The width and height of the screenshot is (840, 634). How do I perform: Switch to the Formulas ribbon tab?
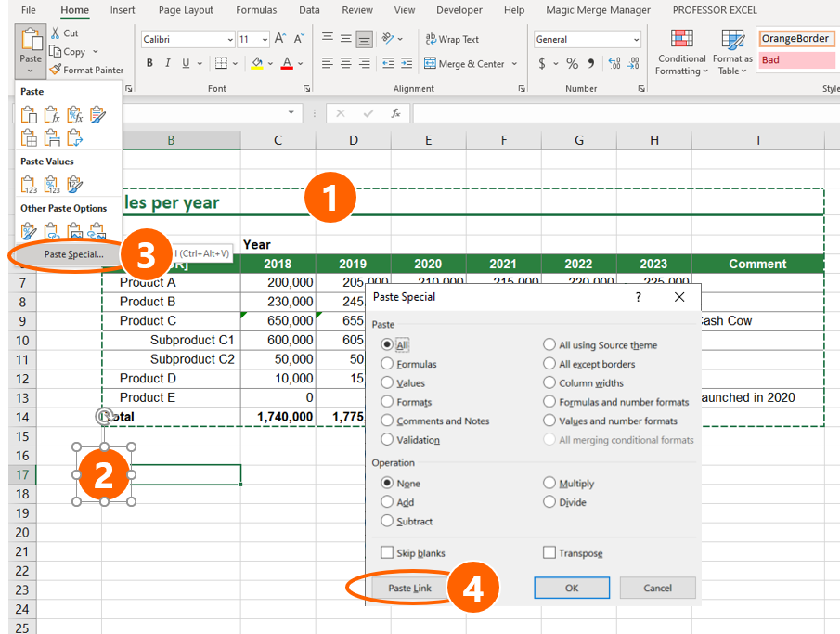[x=255, y=10]
